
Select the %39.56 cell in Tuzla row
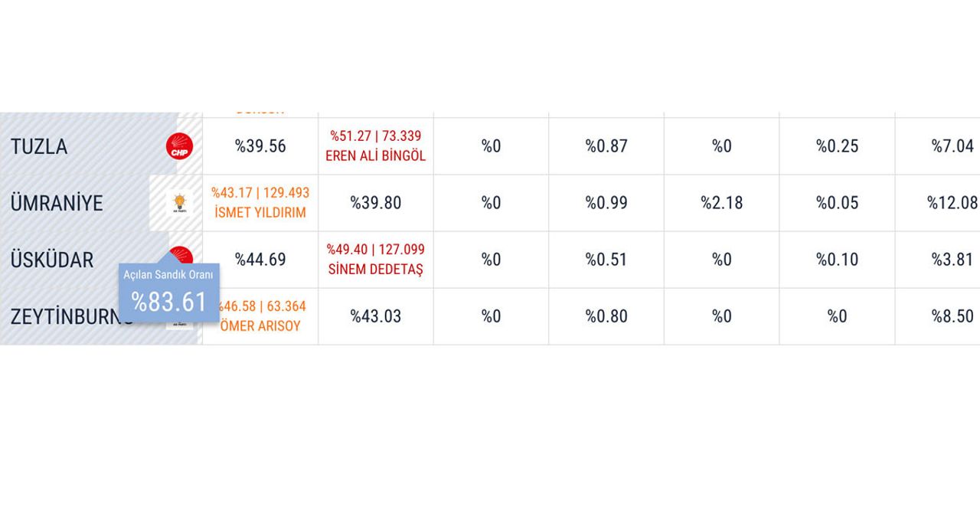[260, 146]
